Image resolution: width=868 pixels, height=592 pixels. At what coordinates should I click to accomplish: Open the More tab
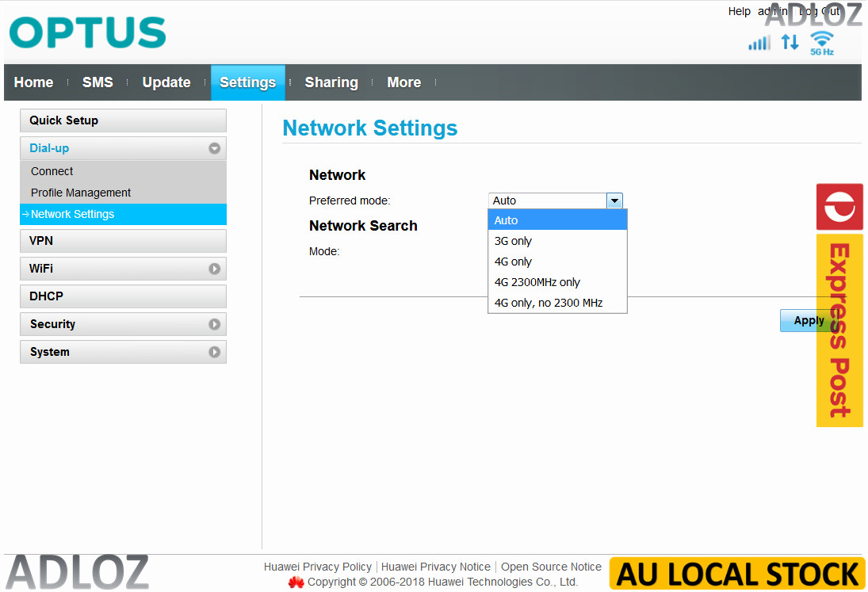point(404,82)
